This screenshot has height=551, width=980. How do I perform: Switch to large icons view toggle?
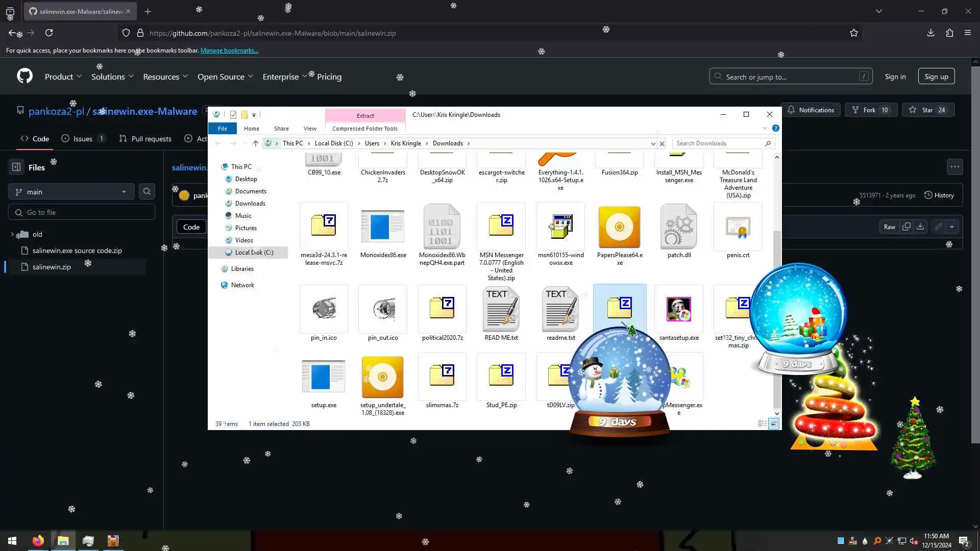coord(774,423)
